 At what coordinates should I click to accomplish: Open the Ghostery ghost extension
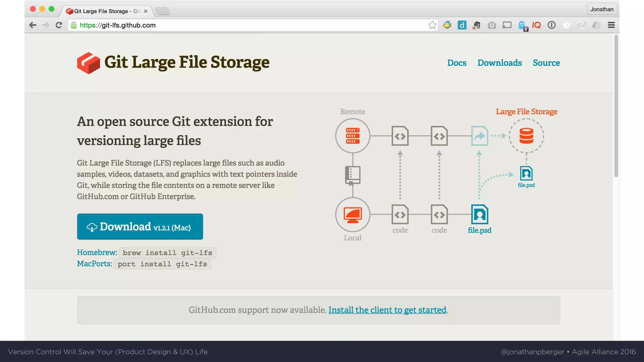(x=522, y=25)
